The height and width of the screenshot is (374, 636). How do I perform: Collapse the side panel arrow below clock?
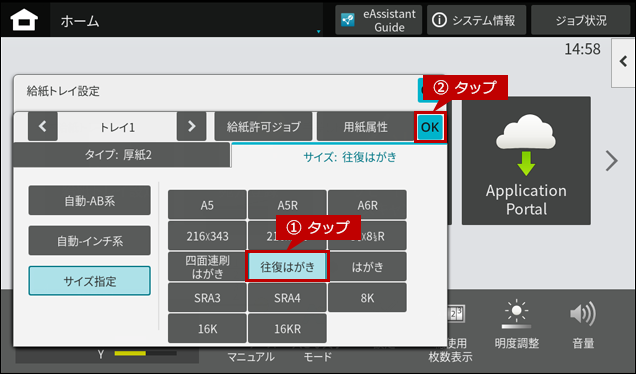point(623,62)
